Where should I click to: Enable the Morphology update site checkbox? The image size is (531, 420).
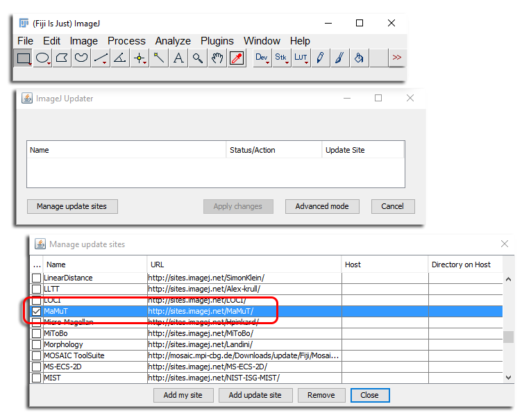click(x=36, y=345)
